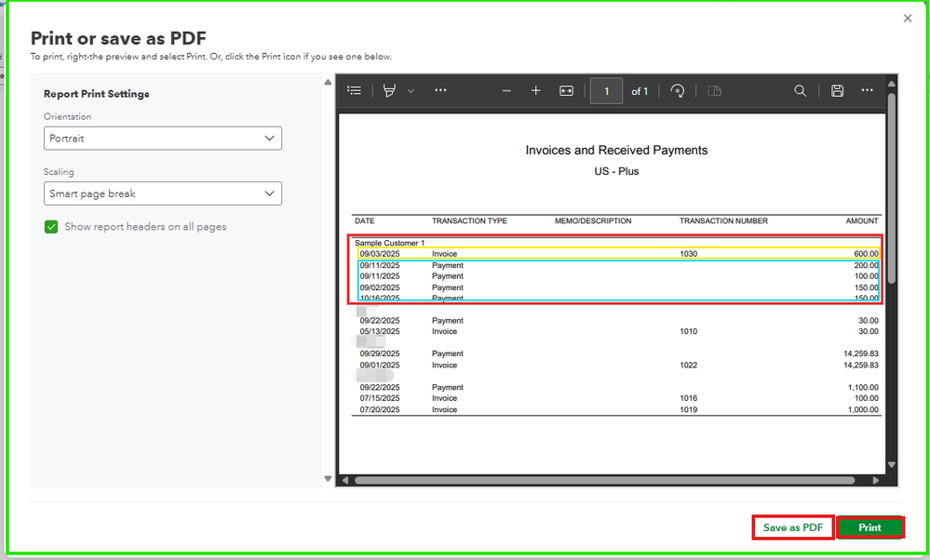Open the Scaling dropdown Smart page break
This screenshot has height=560, width=930.
163,193
